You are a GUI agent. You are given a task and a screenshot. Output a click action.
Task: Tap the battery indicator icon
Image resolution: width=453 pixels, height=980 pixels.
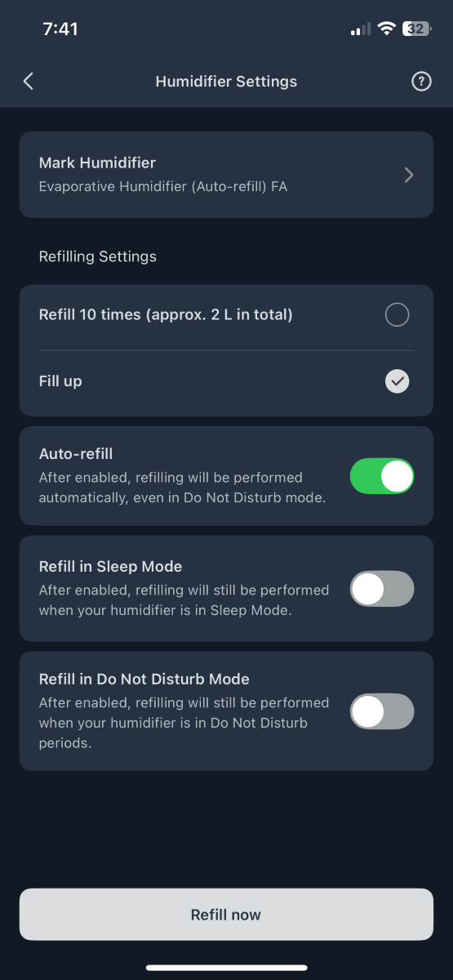[416, 29]
